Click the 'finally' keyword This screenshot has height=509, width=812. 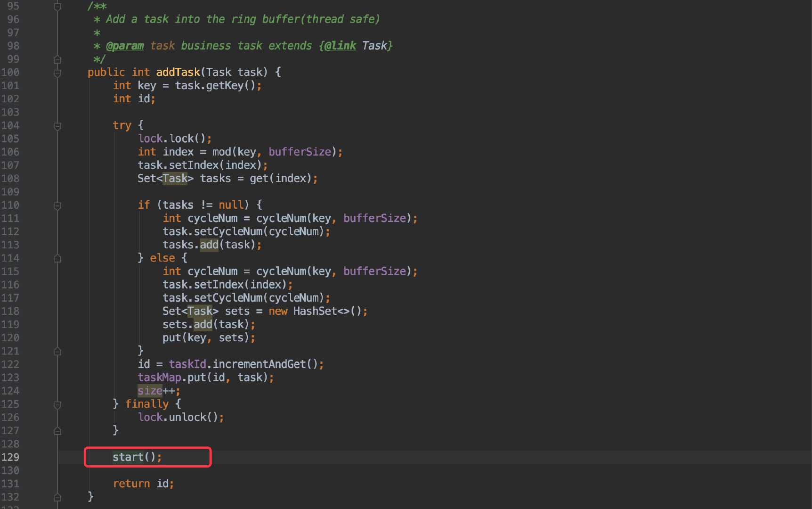coord(147,404)
